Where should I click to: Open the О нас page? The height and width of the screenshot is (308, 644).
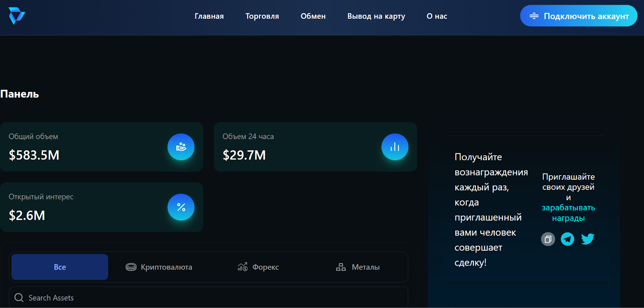pyautogui.click(x=437, y=16)
